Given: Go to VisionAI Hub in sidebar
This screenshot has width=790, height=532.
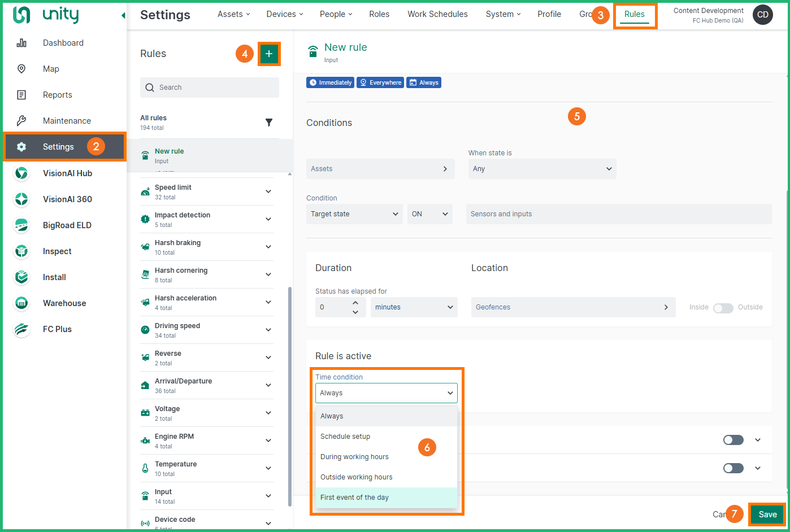Looking at the screenshot, I should coord(67,173).
